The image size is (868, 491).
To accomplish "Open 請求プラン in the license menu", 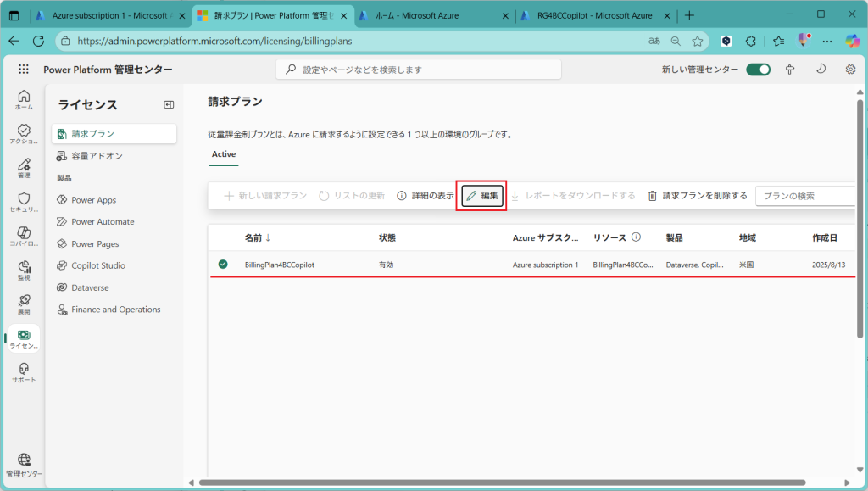I will tap(114, 134).
